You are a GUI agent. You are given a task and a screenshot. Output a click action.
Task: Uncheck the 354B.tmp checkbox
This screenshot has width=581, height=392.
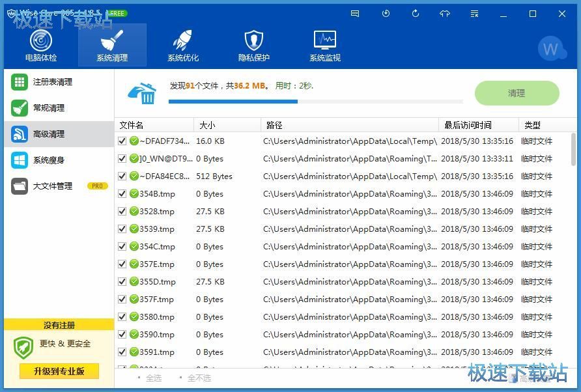click(x=122, y=194)
